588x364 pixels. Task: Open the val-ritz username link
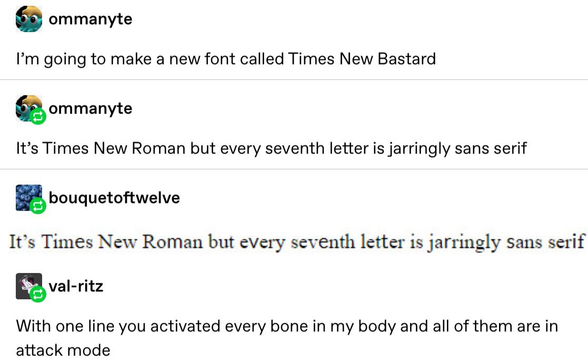[76, 287]
